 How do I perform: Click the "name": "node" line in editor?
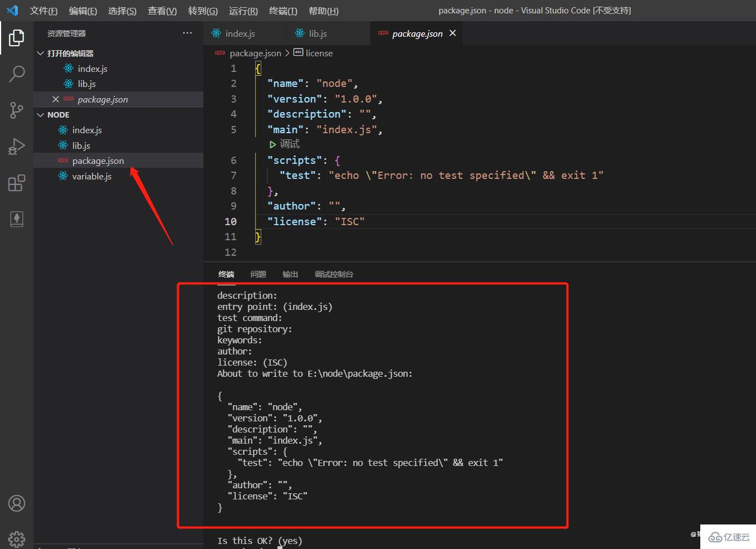coord(313,84)
